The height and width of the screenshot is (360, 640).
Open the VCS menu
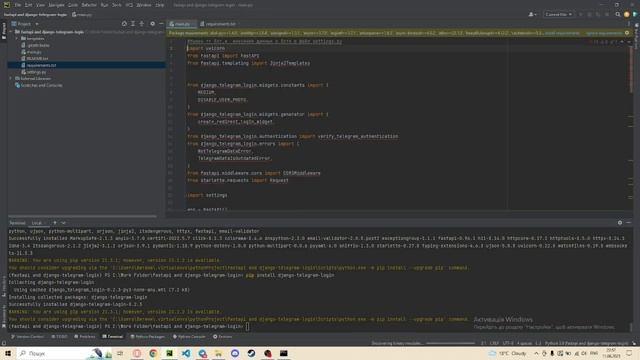[x=129, y=5]
